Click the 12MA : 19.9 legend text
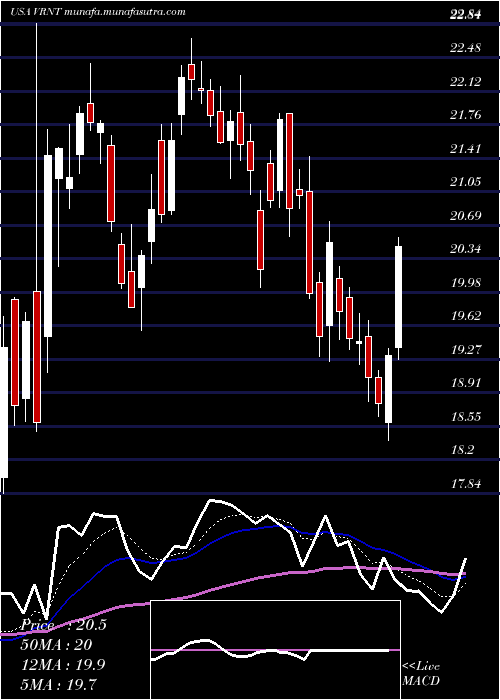 click(63, 665)
